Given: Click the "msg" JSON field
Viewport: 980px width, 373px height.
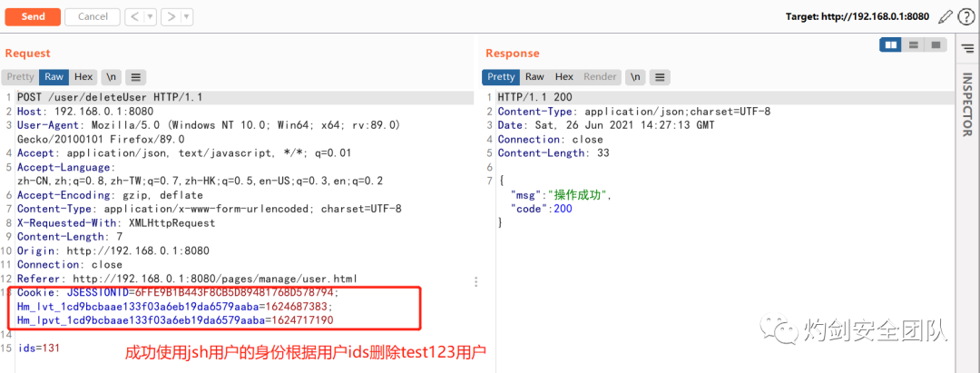Looking at the screenshot, I should click(x=561, y=195).
